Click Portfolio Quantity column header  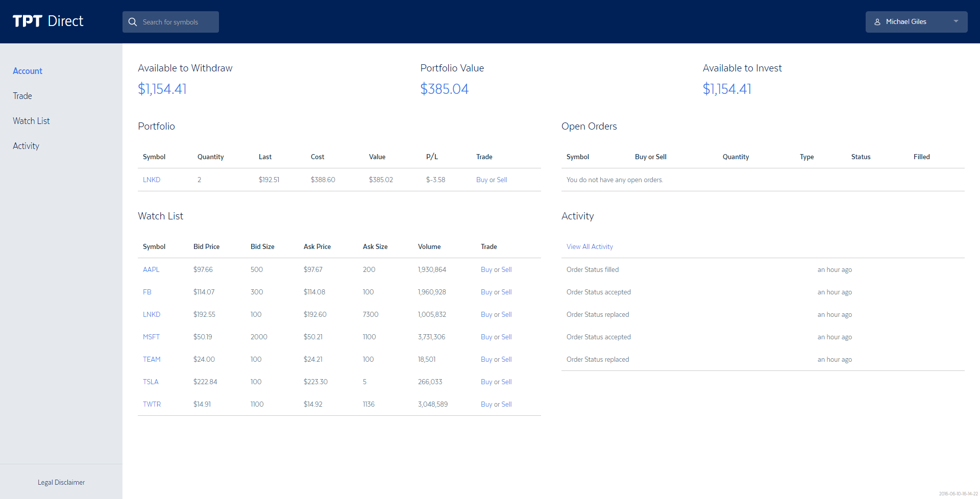(x=211, y=157)
